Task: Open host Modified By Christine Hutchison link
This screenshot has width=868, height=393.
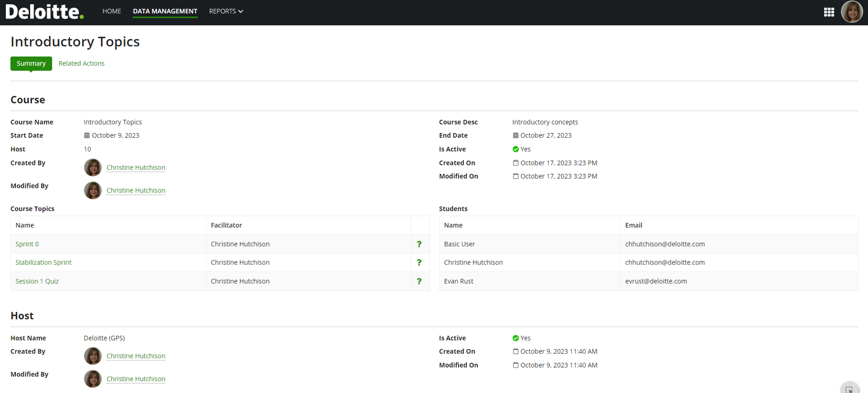Action: point(136,379)
